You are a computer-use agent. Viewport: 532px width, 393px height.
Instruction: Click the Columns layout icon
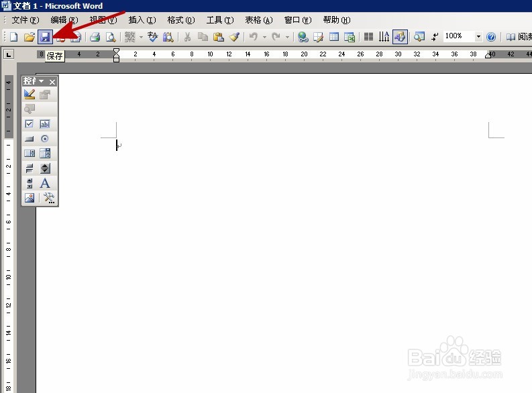(x=369, y=37)
